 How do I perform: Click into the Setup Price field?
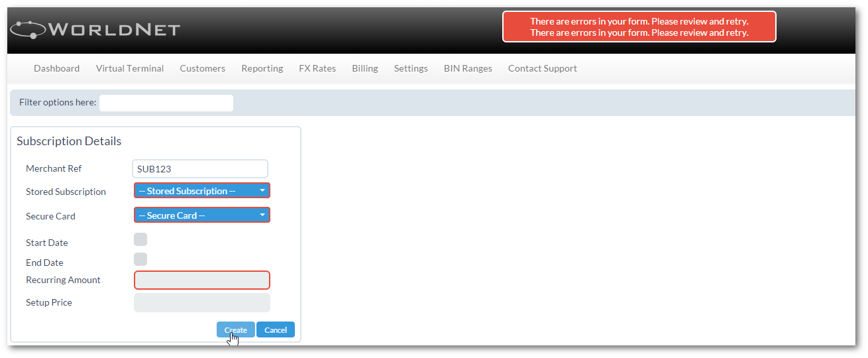(x=202, y=303)
